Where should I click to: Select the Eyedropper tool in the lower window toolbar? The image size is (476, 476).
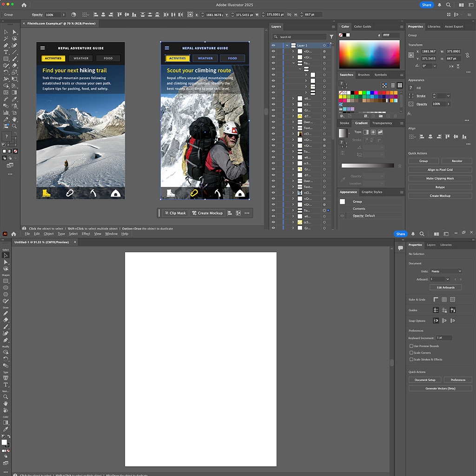6,429
